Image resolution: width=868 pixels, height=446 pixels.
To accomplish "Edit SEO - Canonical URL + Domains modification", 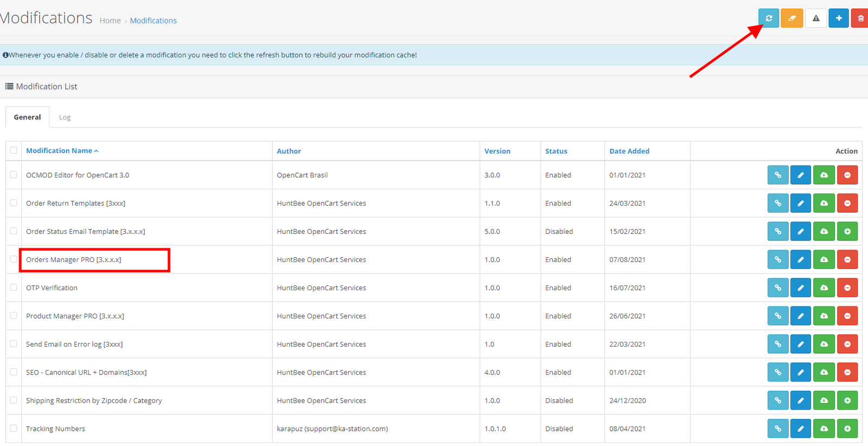I will click(801, 372).
